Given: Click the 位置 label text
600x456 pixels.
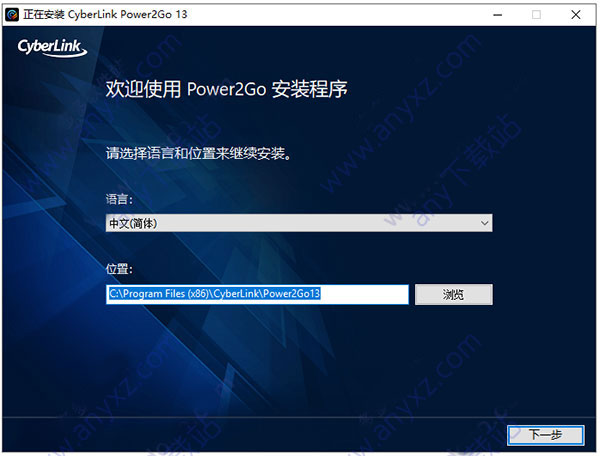Looking at the screenshot, I should (119, 269).
